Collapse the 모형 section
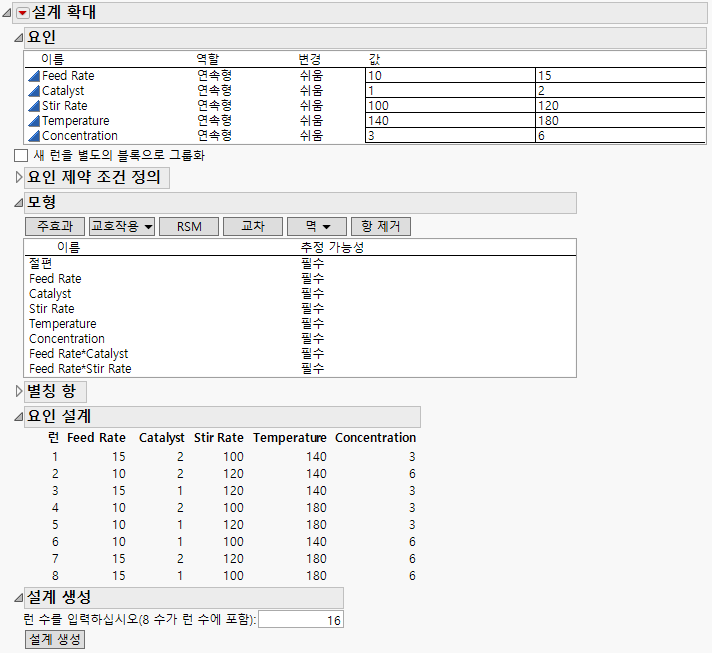The image size is (712, 653). (x=18, y=203)
